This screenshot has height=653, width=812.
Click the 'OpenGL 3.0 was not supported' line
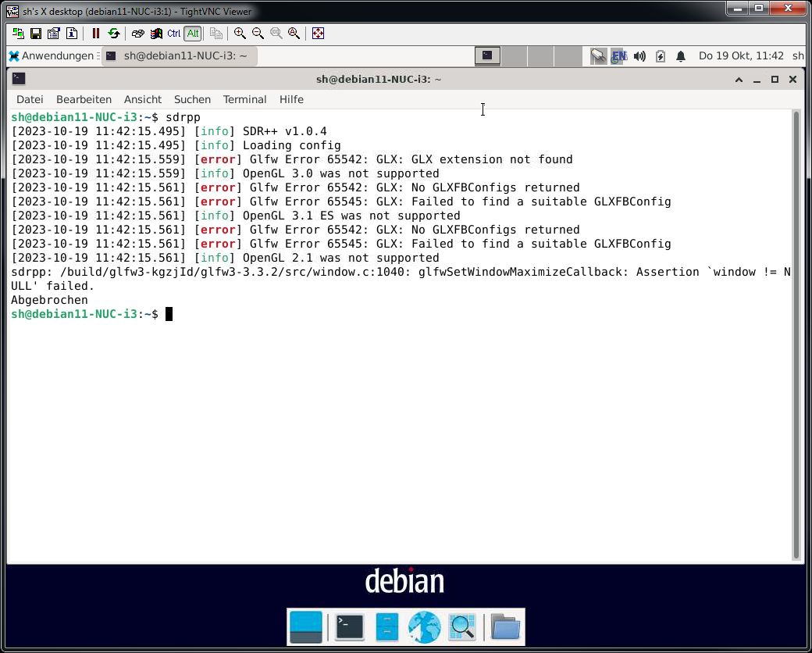(x=226, y=173)
